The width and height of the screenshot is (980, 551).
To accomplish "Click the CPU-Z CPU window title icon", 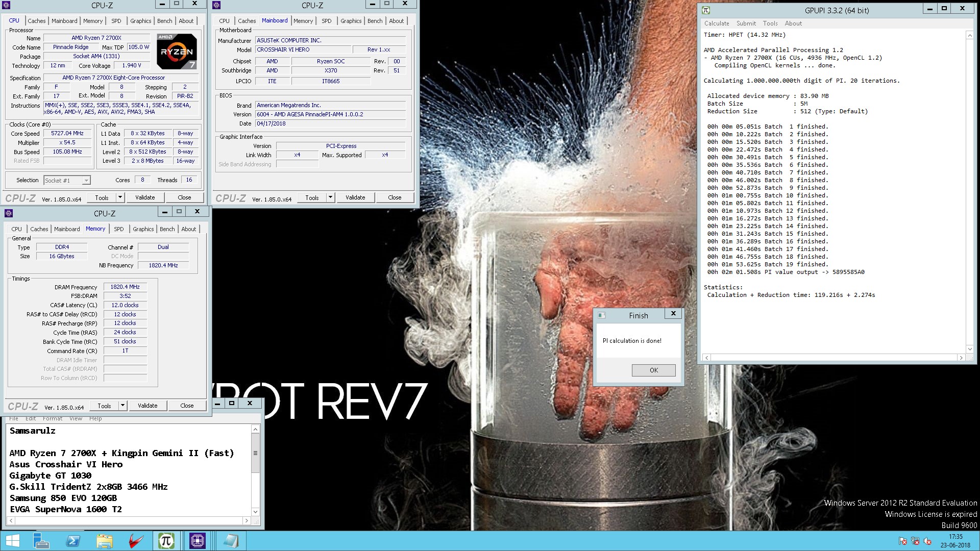I will pos(6,5).
